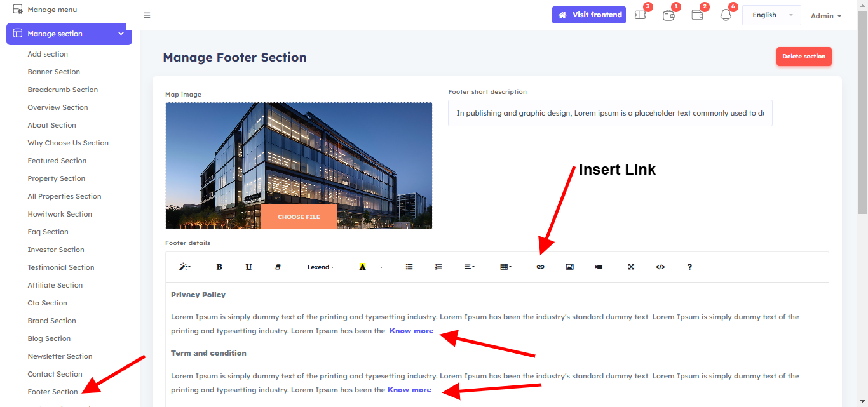Open Footer Section in the sidebar
This screenshot has width=868, height=407.
tap(53, 392)
